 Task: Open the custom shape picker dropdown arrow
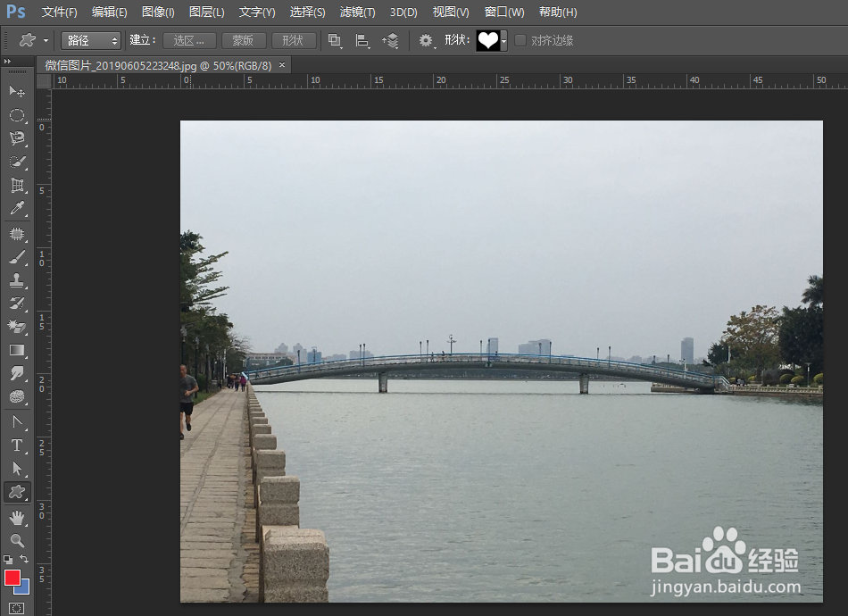tap(503, 40)
